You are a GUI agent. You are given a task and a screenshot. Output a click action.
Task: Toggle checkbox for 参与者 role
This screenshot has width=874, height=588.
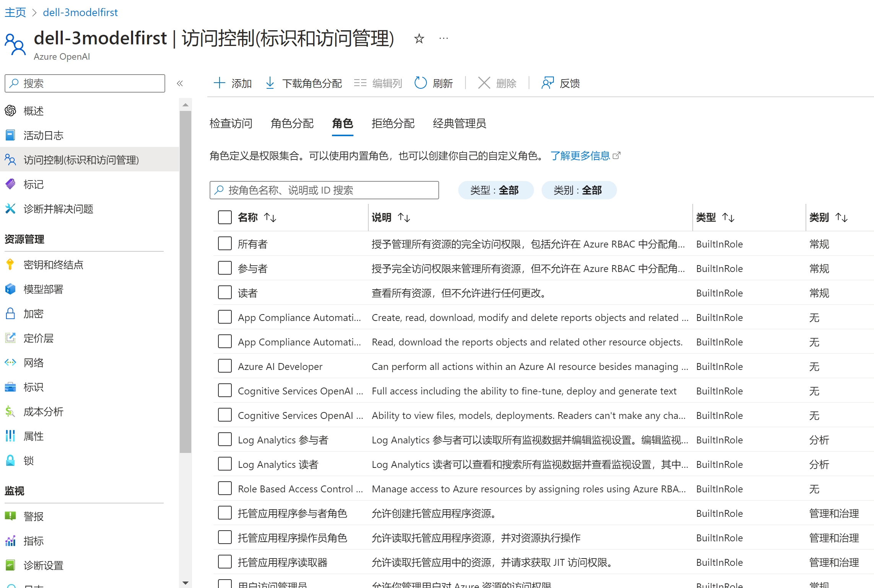click(223, 269)
